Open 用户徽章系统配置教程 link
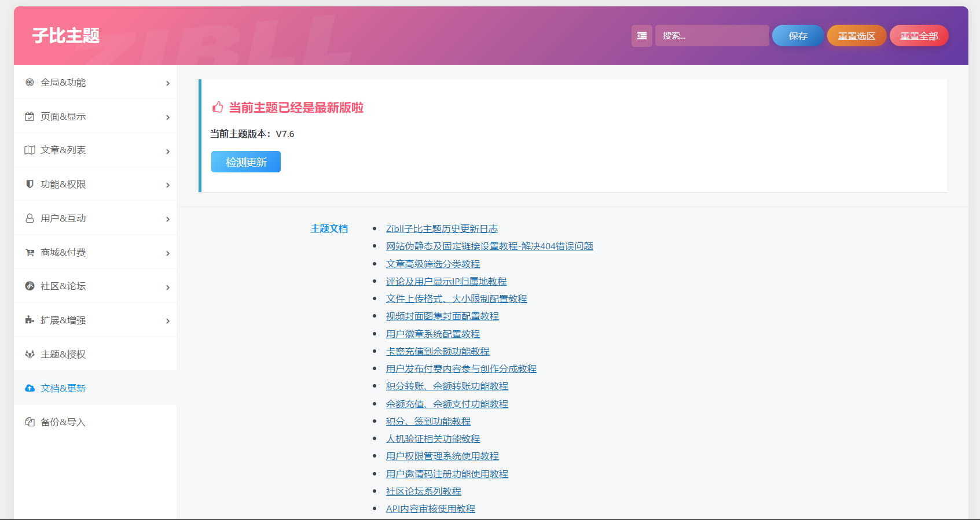This screenshot has width=980, height=520. 433,334
